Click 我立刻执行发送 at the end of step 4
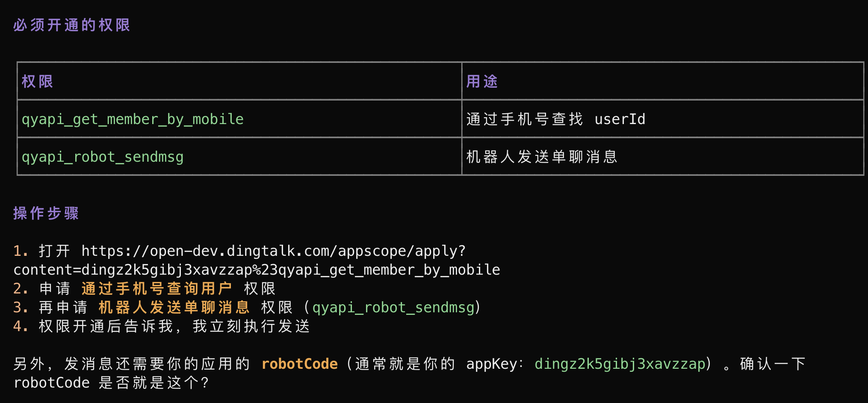The height and width of the screenshot is (403, 868). tap(251, 326)
